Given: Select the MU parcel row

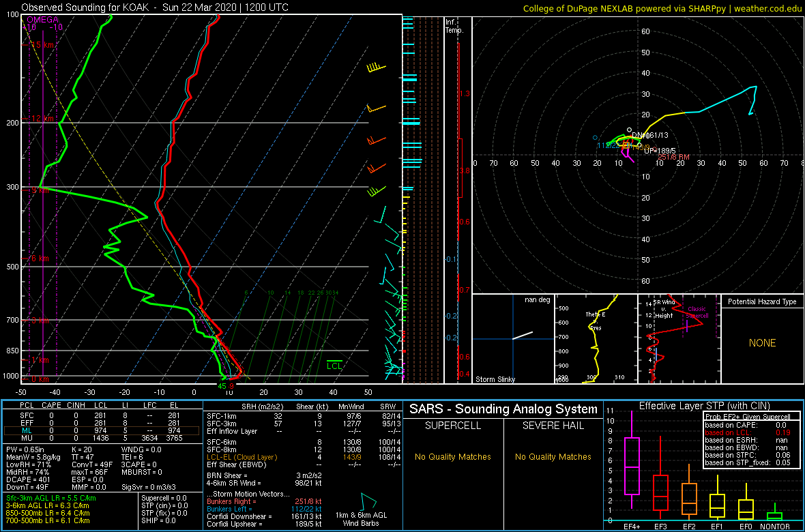Looking at the screenshot, I should point(102,438).
